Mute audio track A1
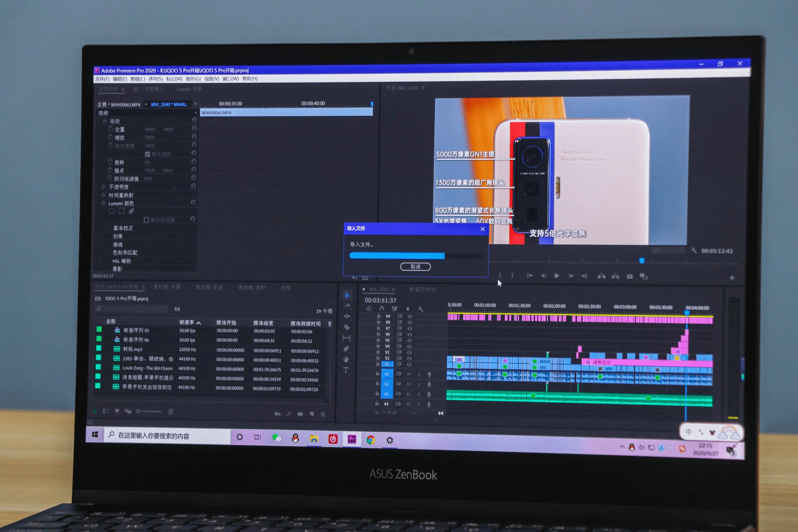This screenshot has height=532, width=798. [x=409, y=374]
